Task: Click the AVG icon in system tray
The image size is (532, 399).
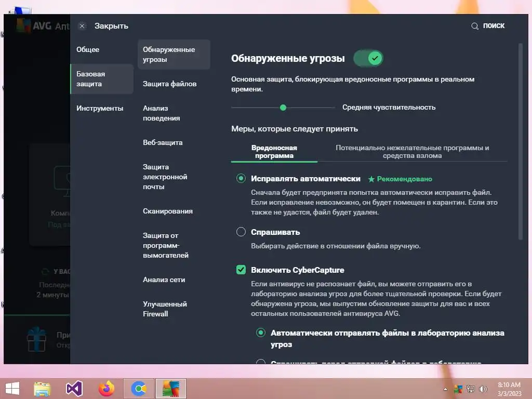Action: [x=458, y=389]
